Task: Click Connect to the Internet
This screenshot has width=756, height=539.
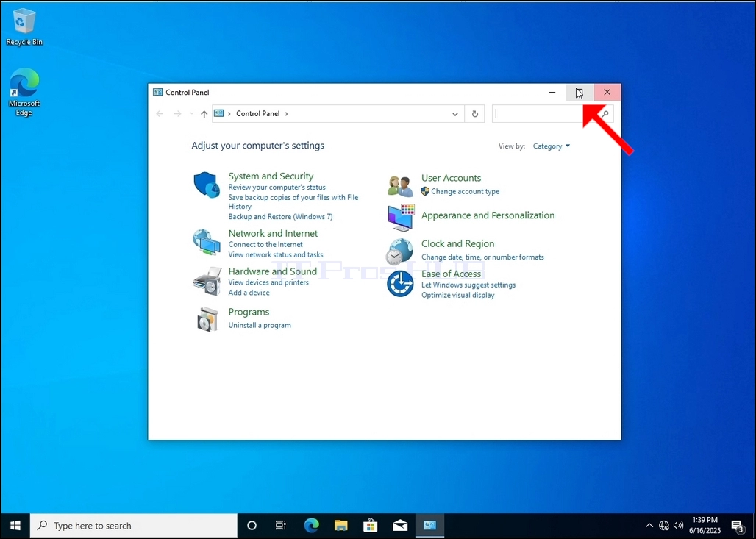Action: pos(265,244)
